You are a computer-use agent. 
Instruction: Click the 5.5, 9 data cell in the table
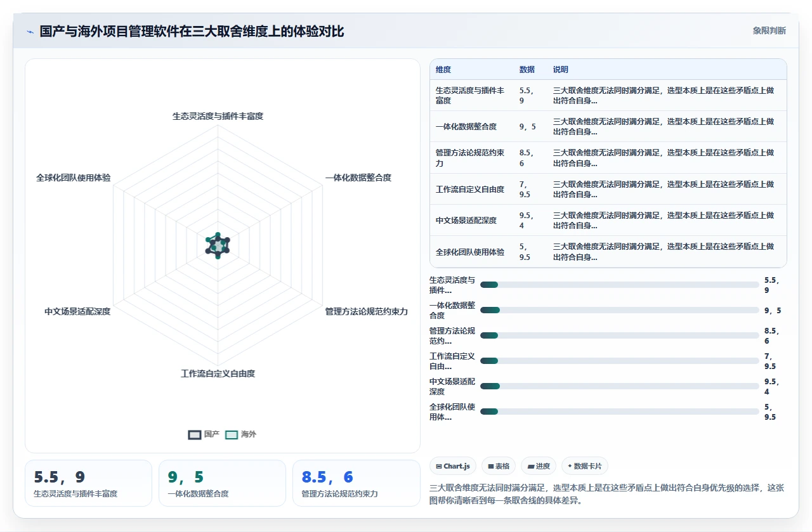tap(526, 95)
